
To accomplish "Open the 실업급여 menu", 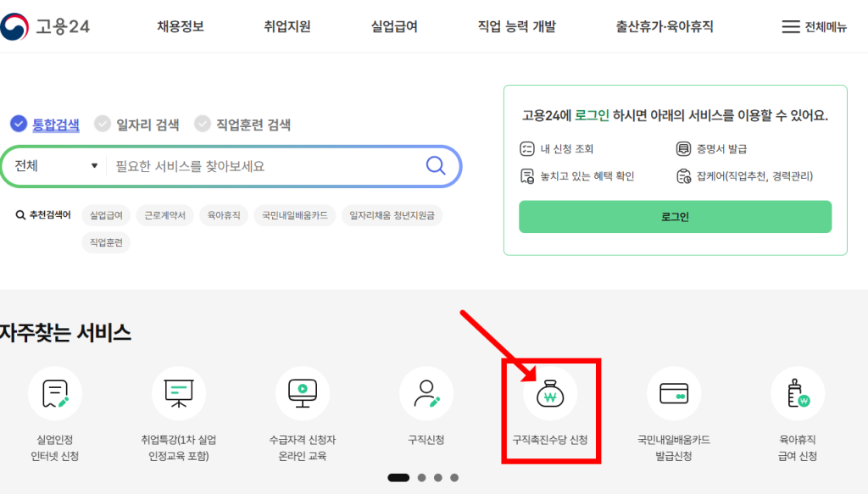I will pyautogui.click(x=394, y=27).
